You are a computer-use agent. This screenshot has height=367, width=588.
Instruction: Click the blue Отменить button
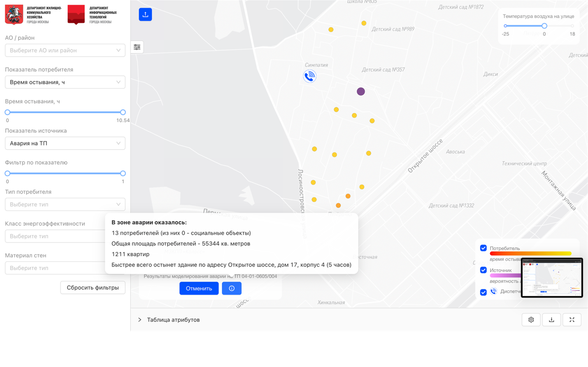199,289
